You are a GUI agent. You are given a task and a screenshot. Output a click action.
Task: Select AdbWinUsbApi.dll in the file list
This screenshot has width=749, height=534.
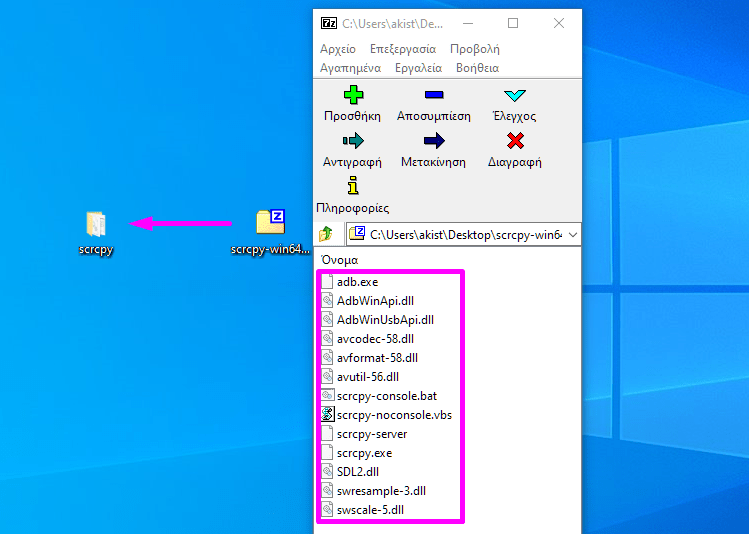[385, 320]
